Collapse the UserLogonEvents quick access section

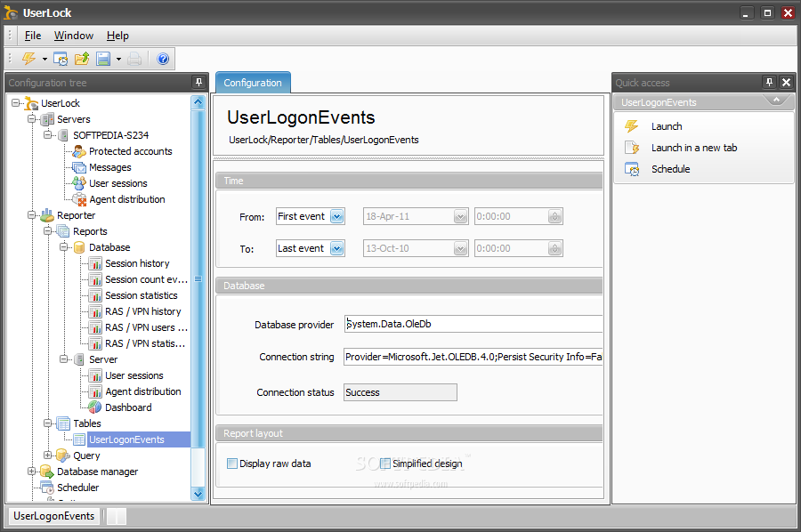[x=776, y=100]
